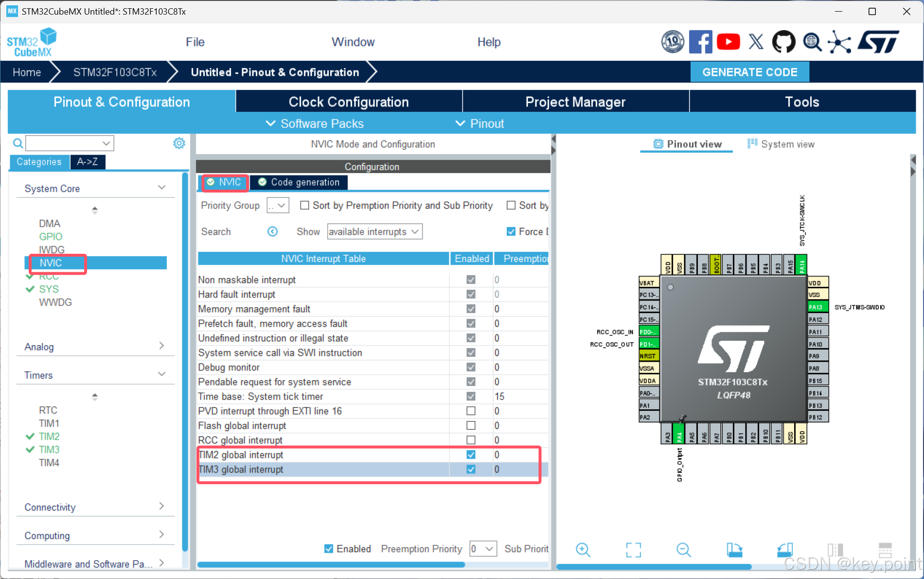This screenshot has height=579, width=924.
Task: Click the globe search icon in header
Action: [x=812, y=42]
